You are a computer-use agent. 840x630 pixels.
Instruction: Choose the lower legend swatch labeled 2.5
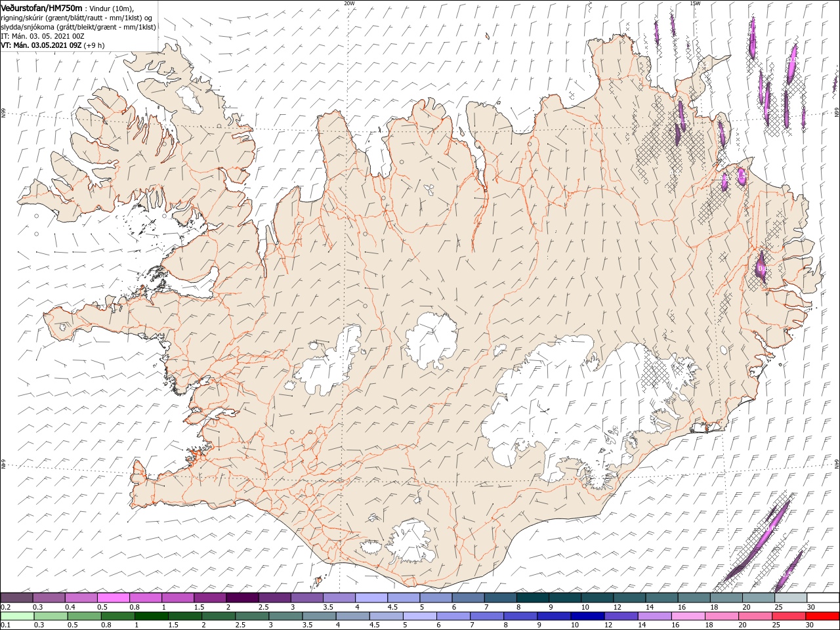[x=251, y=616]
